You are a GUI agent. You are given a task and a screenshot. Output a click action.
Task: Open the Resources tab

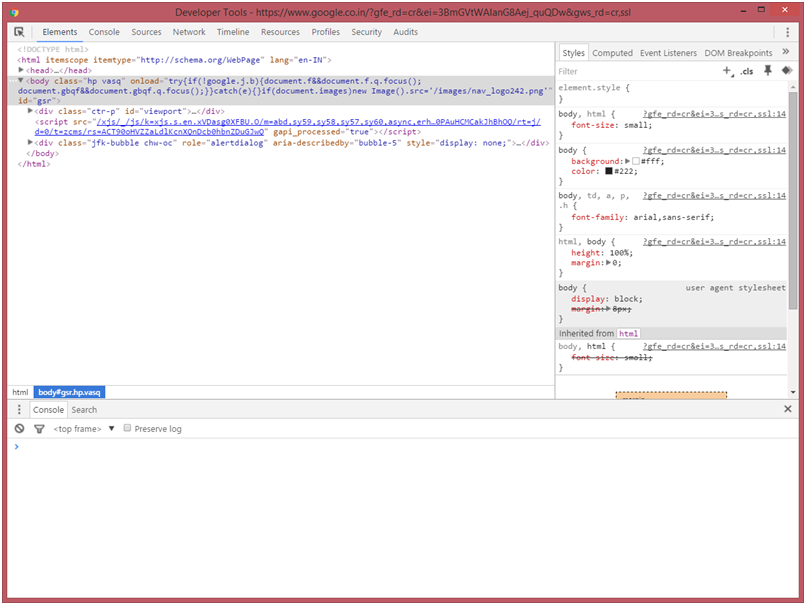280,32
